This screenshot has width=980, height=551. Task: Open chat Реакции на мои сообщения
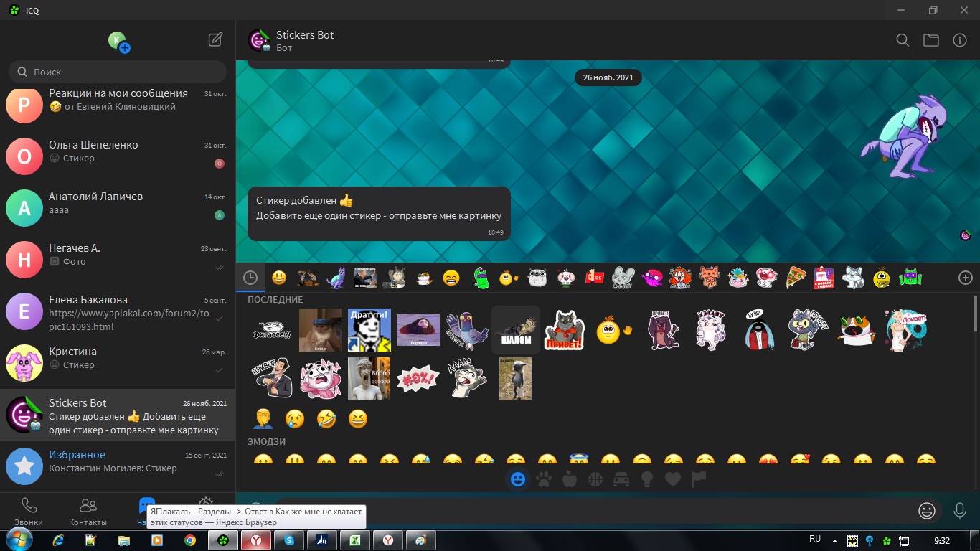(x=118, y=104)
